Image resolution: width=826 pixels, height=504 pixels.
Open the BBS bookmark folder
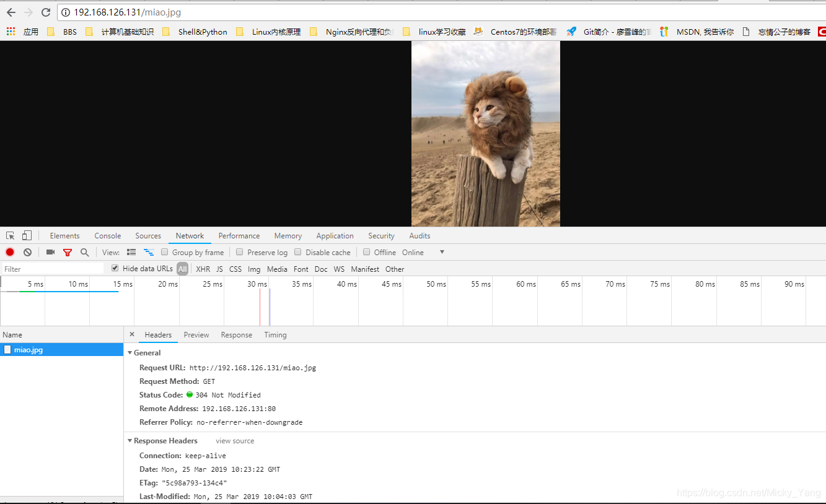tap(62, 32)
